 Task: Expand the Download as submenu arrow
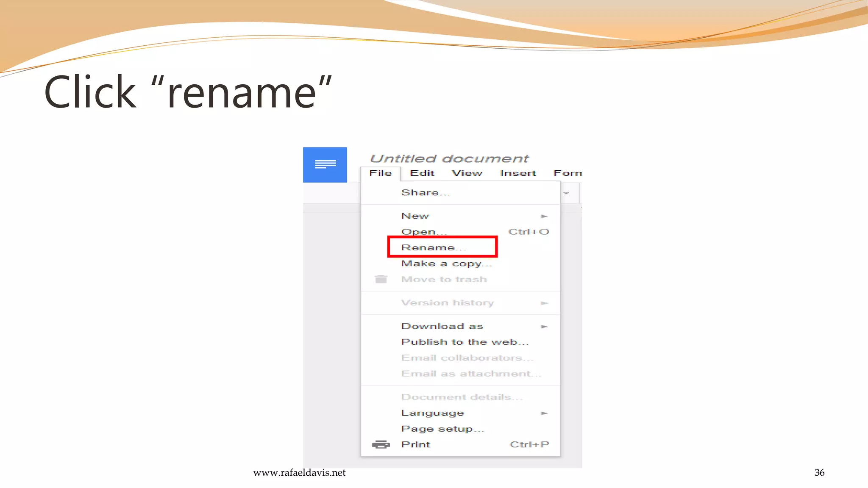coord(544,327)
